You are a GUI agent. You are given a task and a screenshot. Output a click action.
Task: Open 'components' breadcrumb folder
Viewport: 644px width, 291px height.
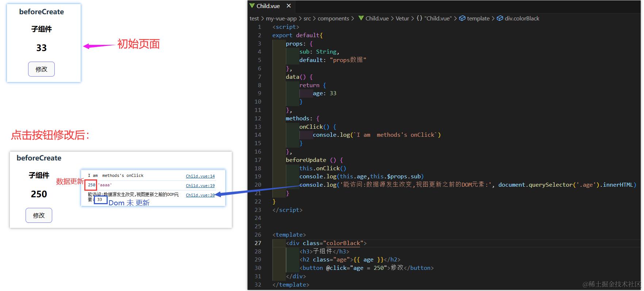[x=333, y=19]
